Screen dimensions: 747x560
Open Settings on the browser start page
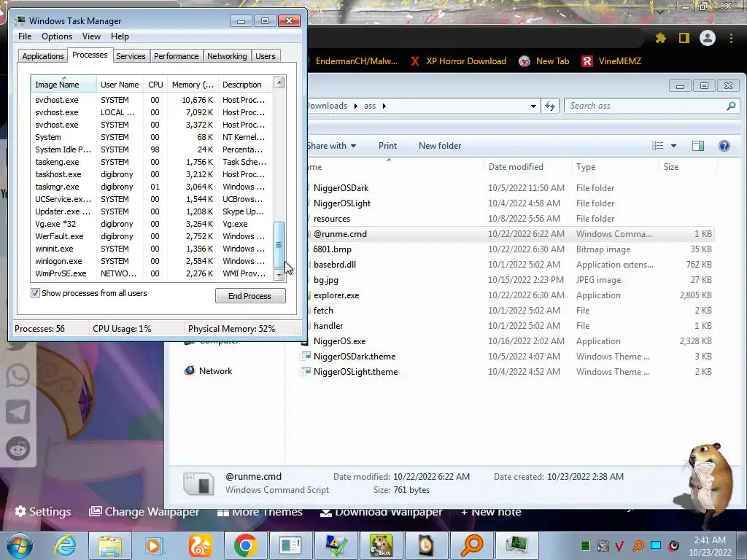tap(43, 511)
